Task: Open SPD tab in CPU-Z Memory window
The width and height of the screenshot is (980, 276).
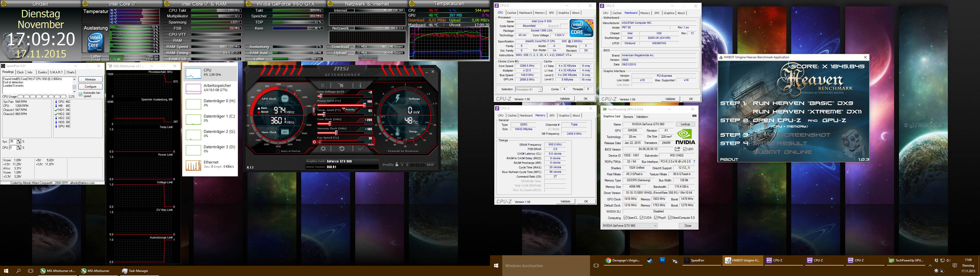Action: coord(552,116)
